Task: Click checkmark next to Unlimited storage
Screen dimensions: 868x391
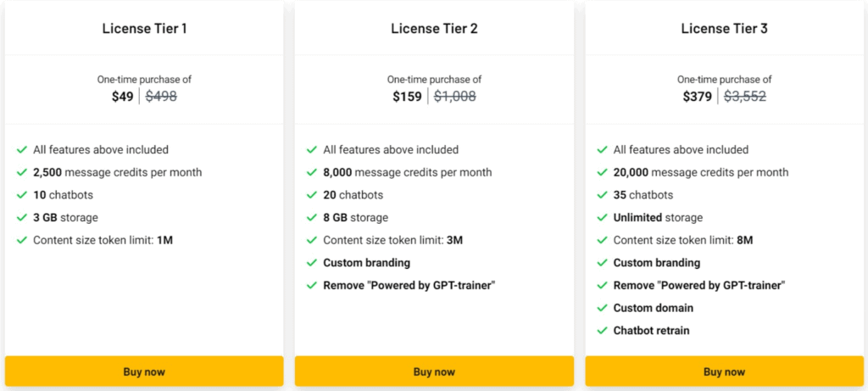Action: pos(602,217)
